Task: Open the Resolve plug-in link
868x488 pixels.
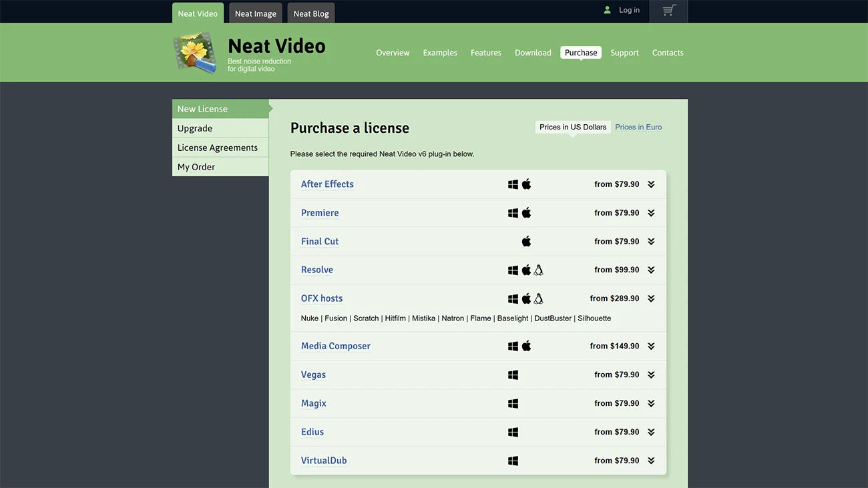Action: (317, 270)
